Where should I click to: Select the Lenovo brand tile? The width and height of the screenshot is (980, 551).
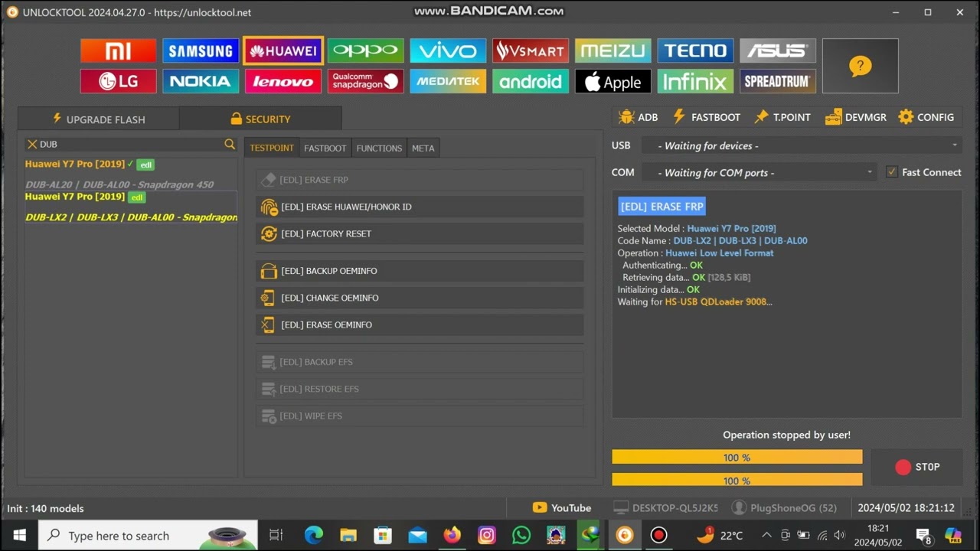283,81
